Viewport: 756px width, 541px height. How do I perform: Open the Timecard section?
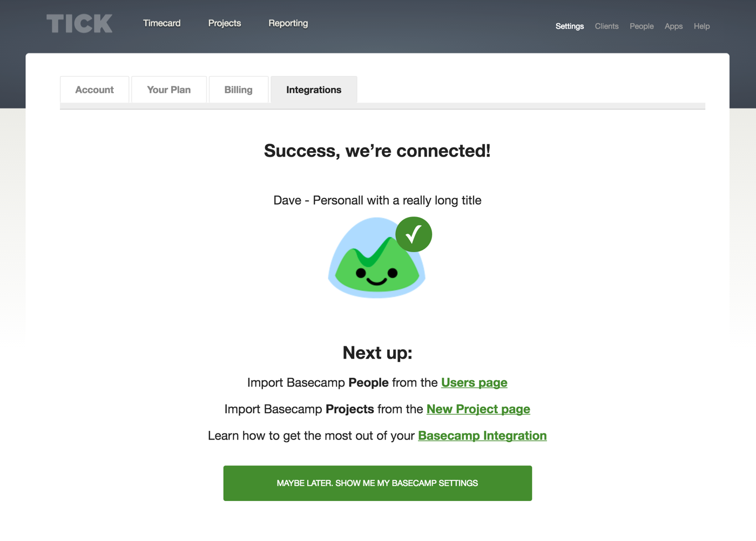(x=161, y=23)
